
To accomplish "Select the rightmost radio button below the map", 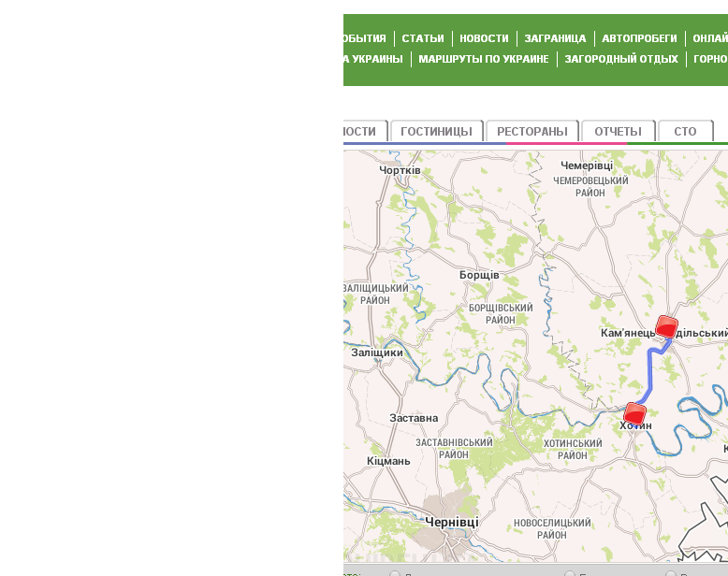I will [x=671, y=573].
